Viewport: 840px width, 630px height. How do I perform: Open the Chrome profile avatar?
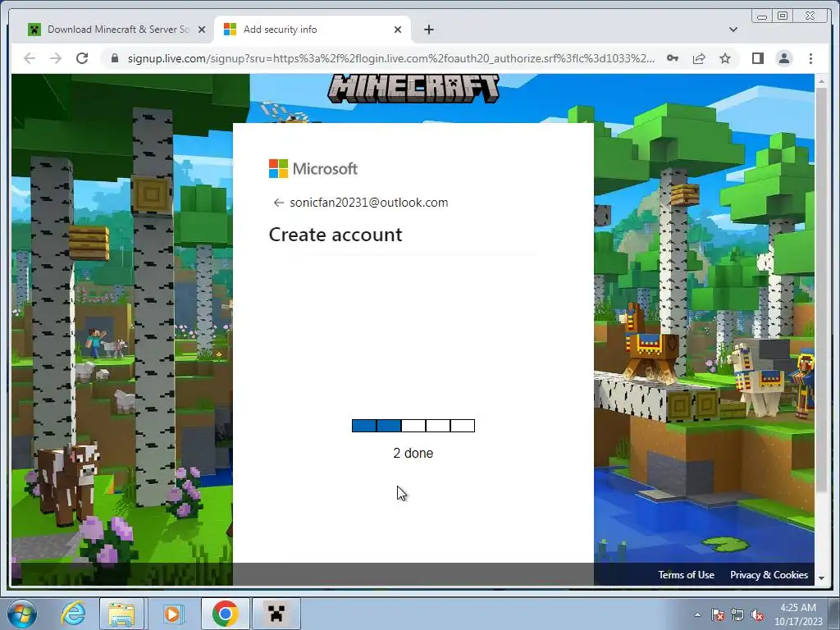783,58
